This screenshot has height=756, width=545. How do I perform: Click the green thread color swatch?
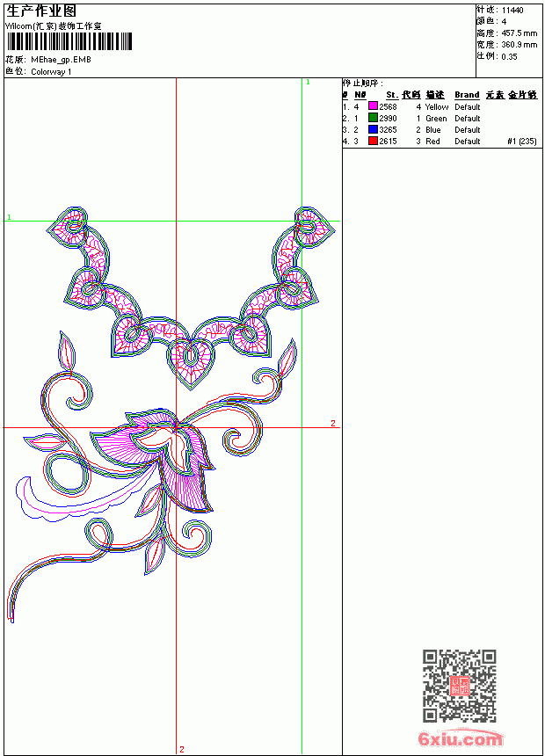[x=373, y=118]
